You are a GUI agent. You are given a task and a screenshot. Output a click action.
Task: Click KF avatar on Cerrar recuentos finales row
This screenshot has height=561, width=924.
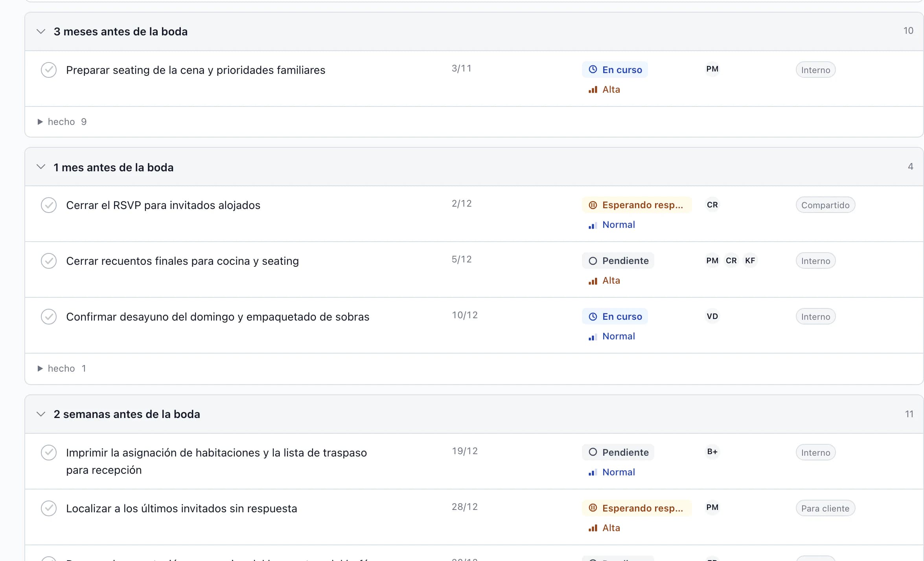click(x=750, y=260)
